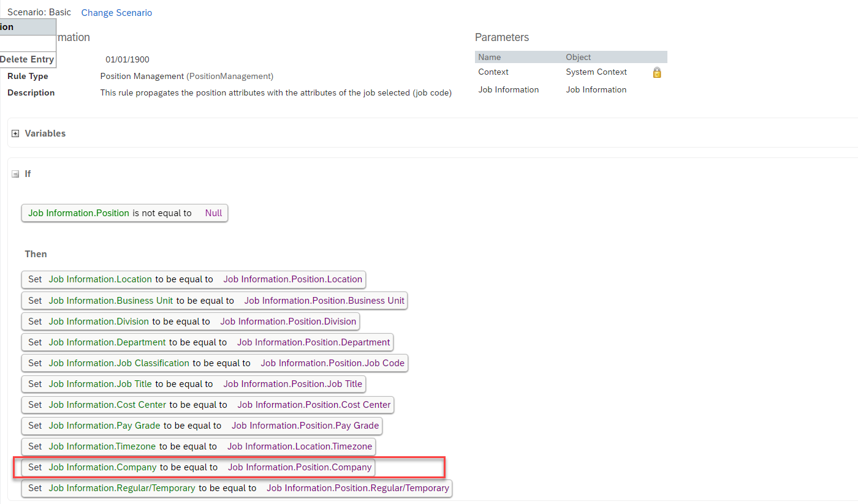
Task: Choose Delete Entry from the menu
Action: 27,59
